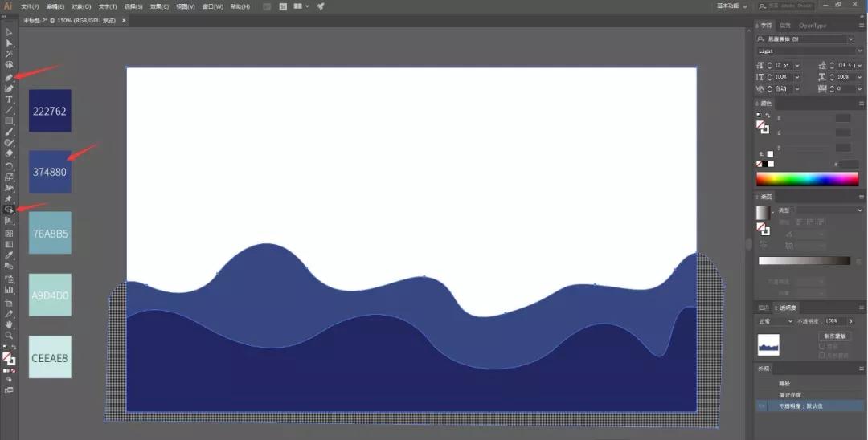Expand the Light font style dropdown

pyautogui.click(x=859, y=51)
